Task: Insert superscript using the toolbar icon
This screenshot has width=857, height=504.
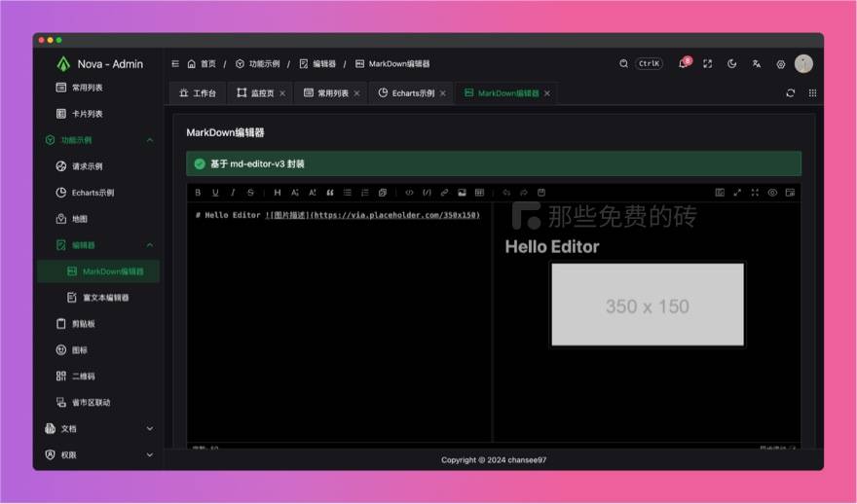Action: 313,193
